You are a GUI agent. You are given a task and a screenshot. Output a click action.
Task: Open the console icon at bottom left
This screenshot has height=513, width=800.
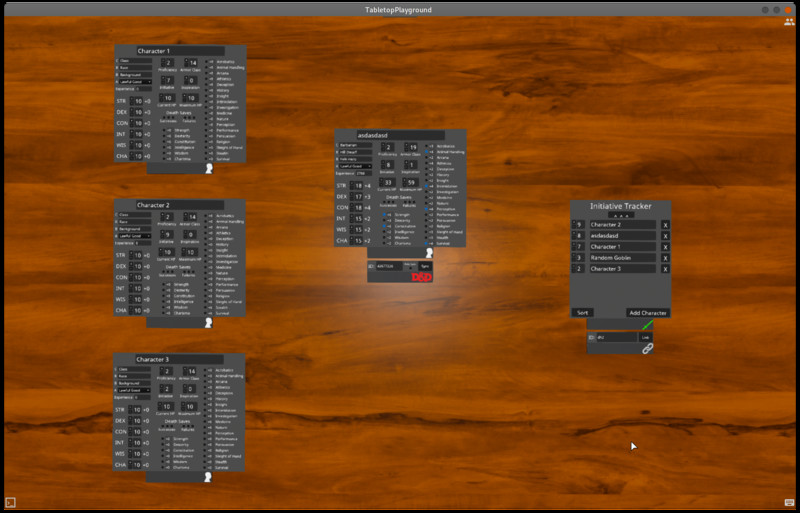(x=10, y=503)
